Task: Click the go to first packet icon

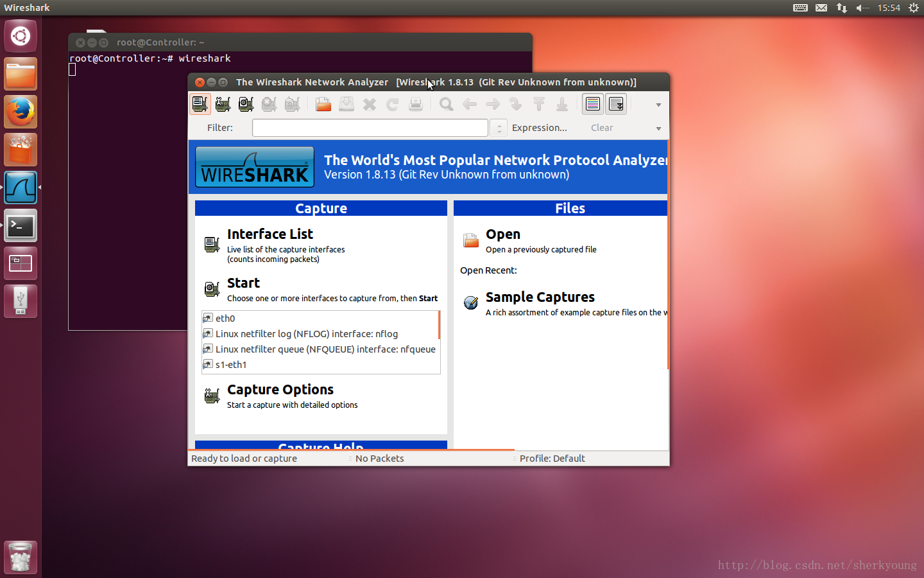Action: (x=539, y=104)
